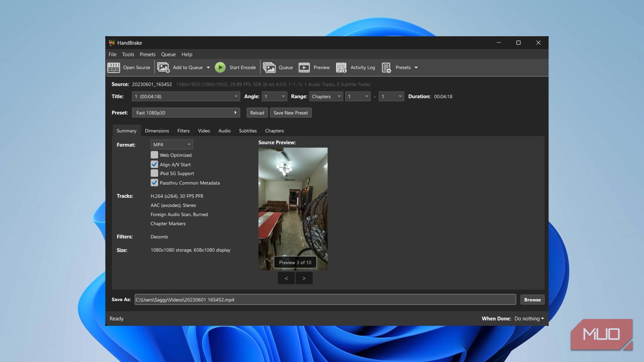The height and width of the screenshot is (362, 644).
Task: Click the Preview 3 of 10 label
Action: [295, 262]
